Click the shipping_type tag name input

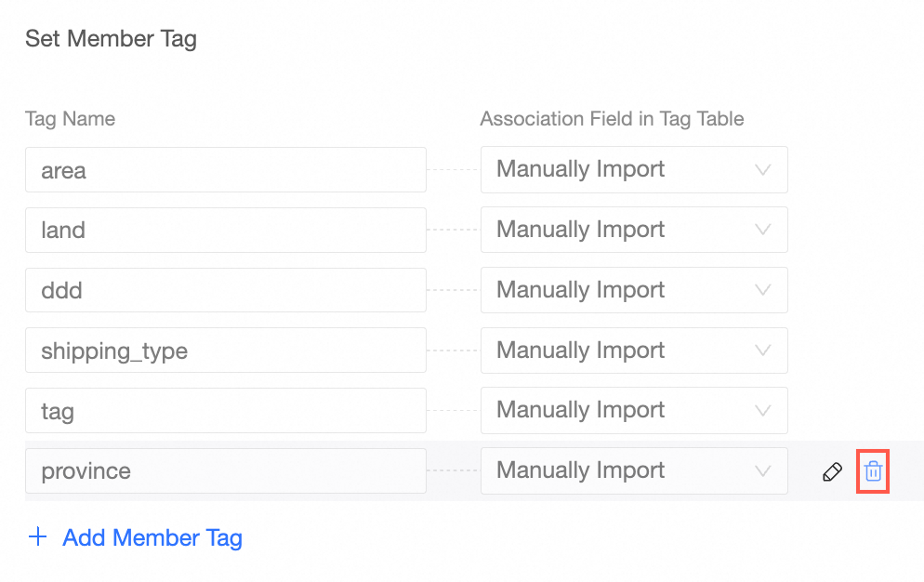pos(225,351)
